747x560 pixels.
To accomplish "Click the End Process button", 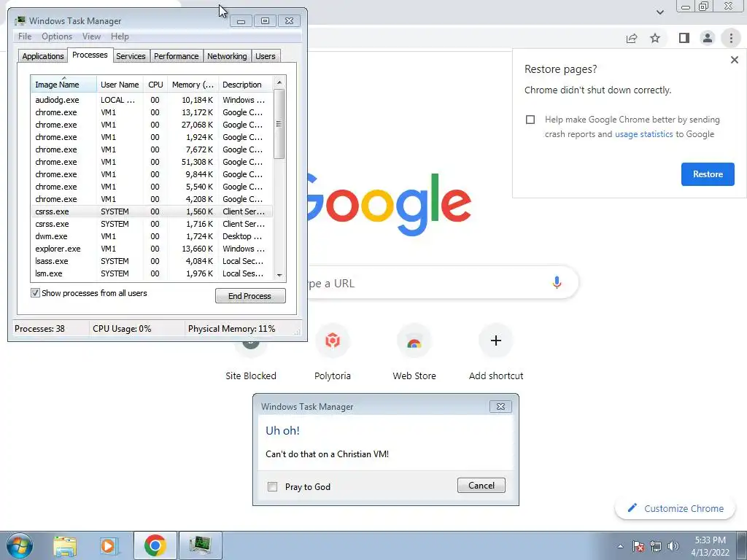I will (250, 296).
